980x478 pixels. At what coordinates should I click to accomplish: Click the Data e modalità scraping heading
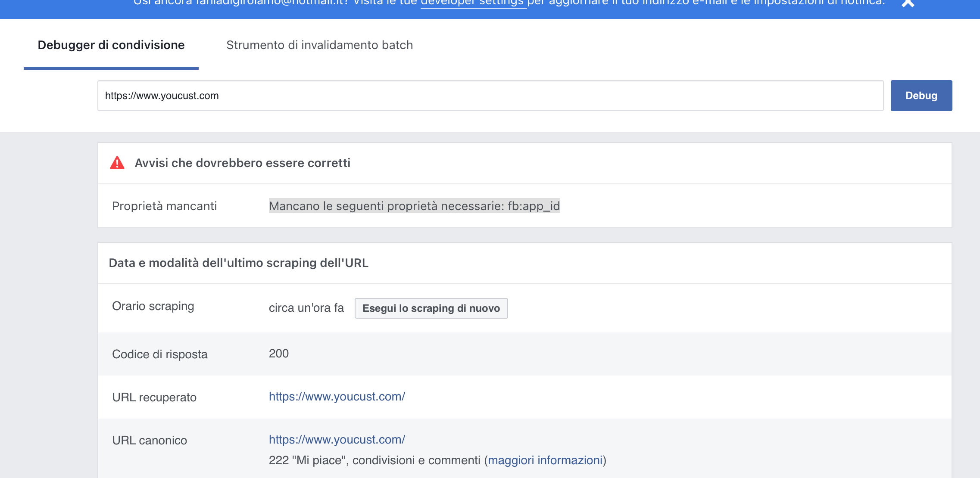click(238, 263)
